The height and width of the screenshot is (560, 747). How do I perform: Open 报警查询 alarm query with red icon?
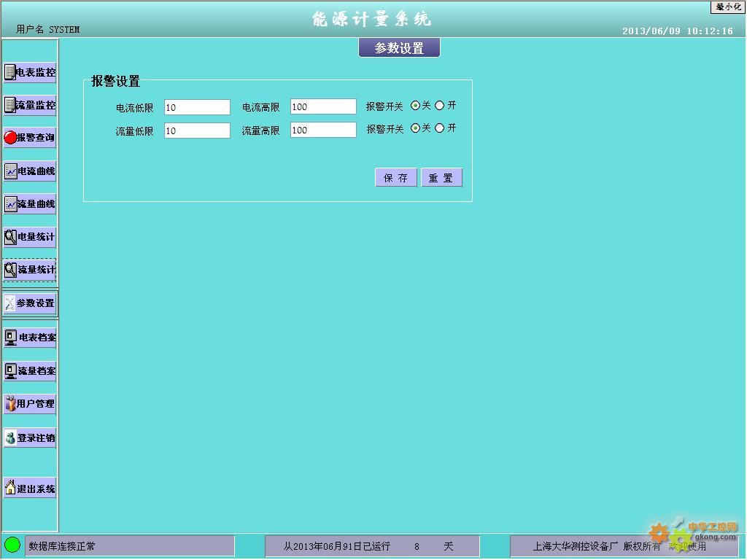[30, 137]
